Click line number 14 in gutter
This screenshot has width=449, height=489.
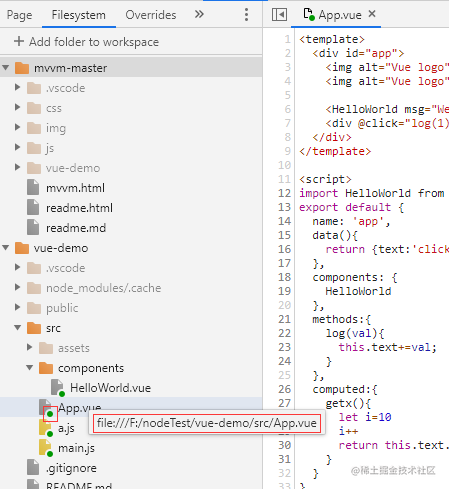[x=284, y=221]
